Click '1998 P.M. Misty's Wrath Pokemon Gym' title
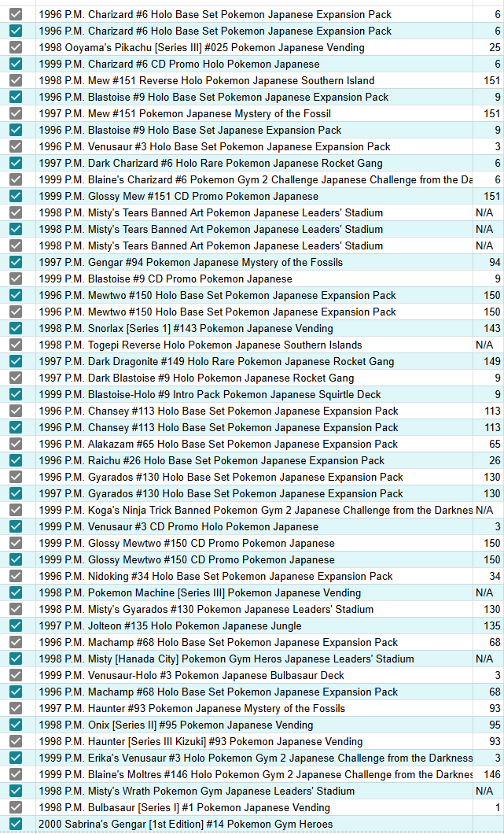504x834 pixels. tap(197, 791)
